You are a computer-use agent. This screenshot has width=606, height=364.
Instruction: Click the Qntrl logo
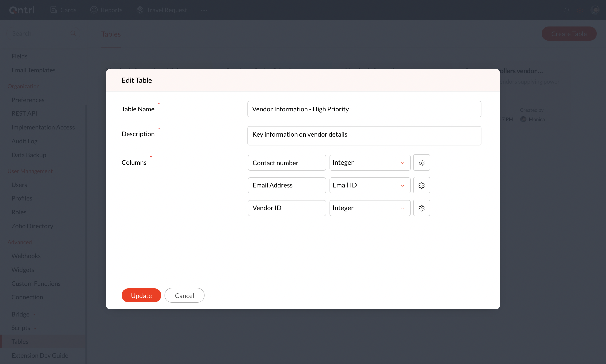pos(22,10)
